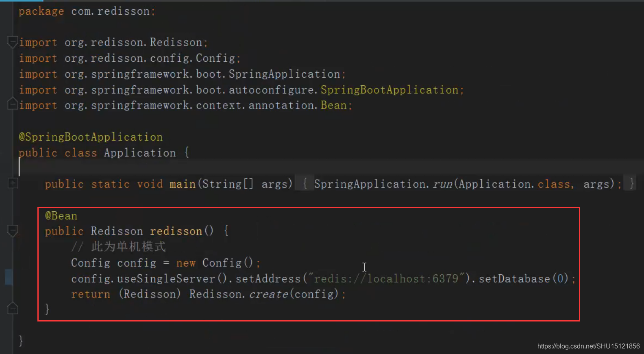The height and width of the screenshot is (354, 644).
Task: Click the Redisson return type of the bean method
Action: pyautogui.click(x=117, y=231)
